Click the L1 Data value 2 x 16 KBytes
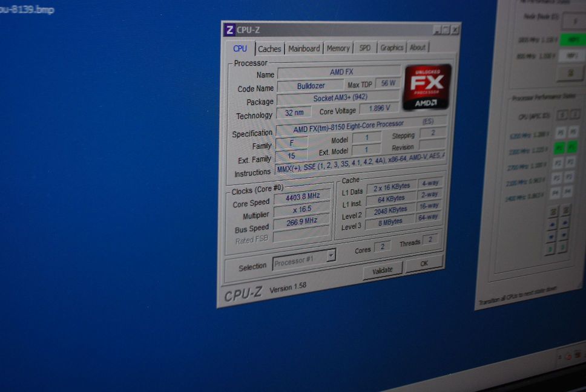The image size is (586, 392). point(391,187)
